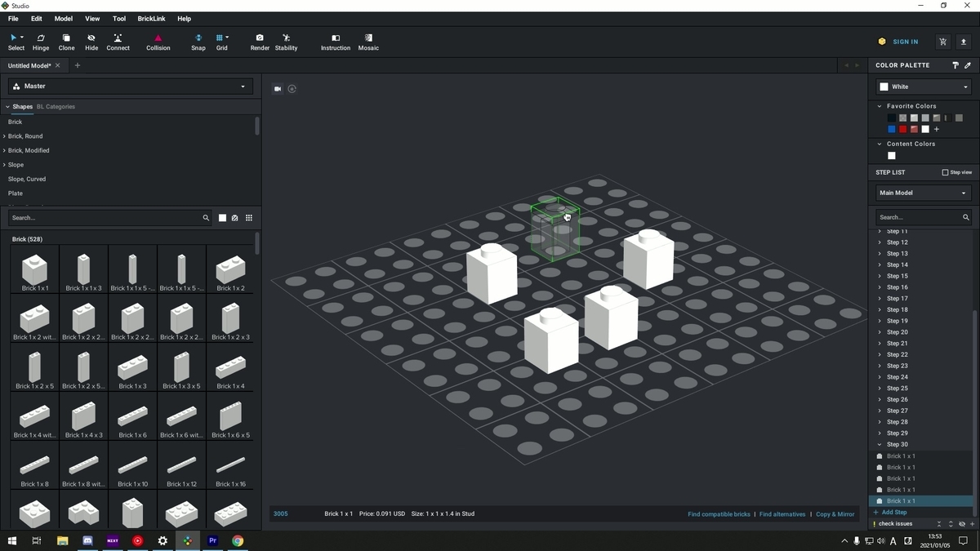Add a new model tab
The width and height of the screenshot is (980, 551).
coord(78,65)
